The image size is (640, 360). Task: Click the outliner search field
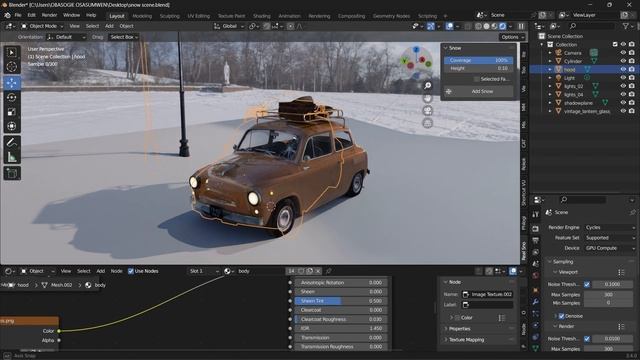pos(591,26)
